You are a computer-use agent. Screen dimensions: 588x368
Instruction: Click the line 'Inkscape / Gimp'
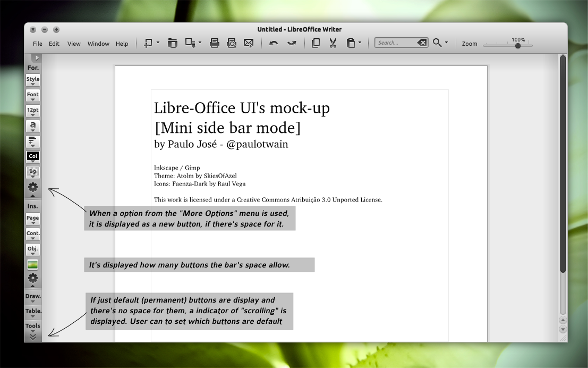(177, 168)
